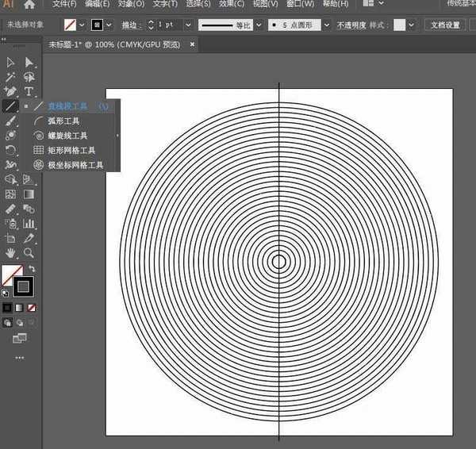Open the 对象(O) menu

pos(131,4)
